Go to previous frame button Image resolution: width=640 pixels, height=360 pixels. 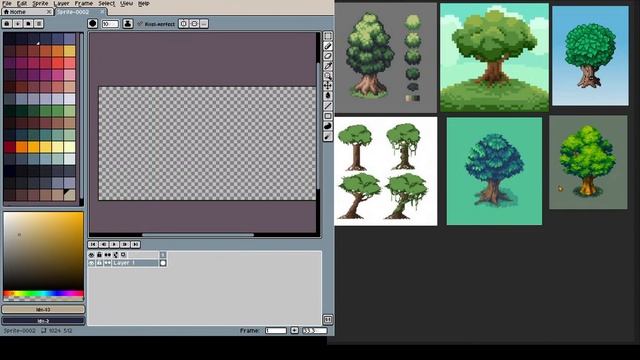tap(104, 244)
